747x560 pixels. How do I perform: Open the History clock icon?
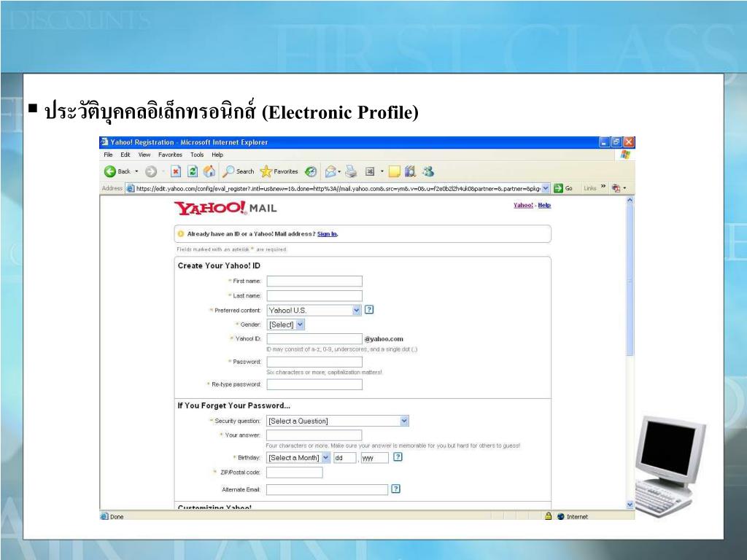click(311, 171)
